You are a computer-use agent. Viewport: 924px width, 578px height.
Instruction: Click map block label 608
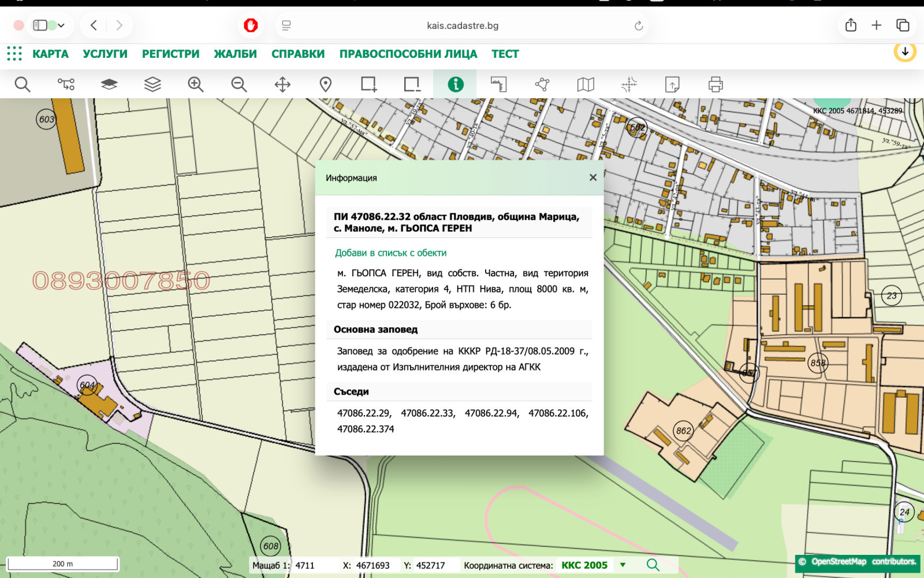point(271,546)
